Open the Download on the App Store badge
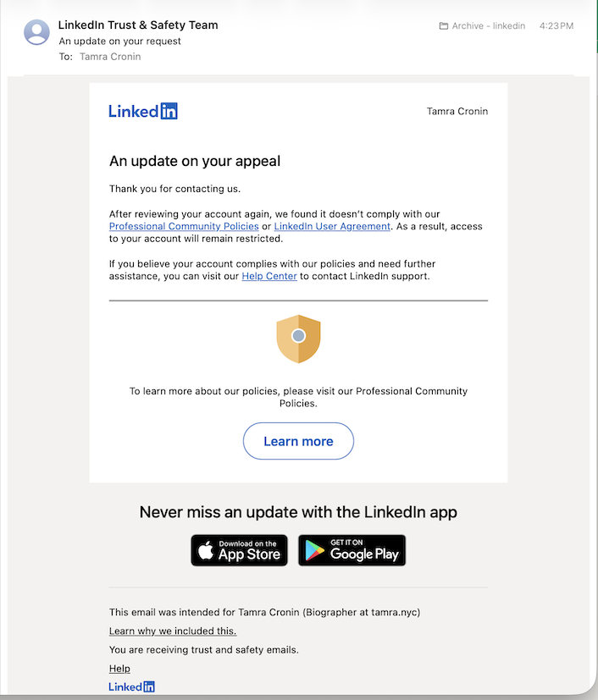598x700 pixels. [x=239, y=550]
